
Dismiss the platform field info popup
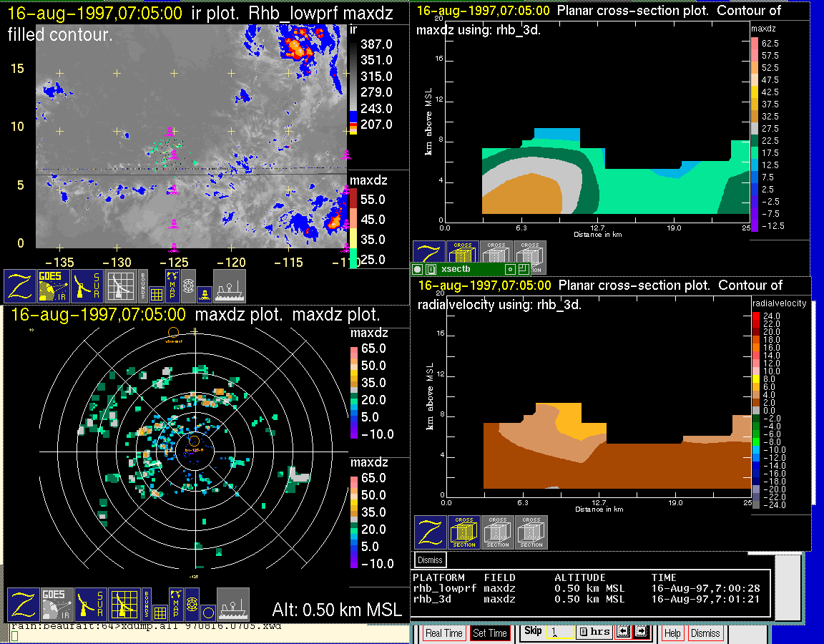click(430, 560)
